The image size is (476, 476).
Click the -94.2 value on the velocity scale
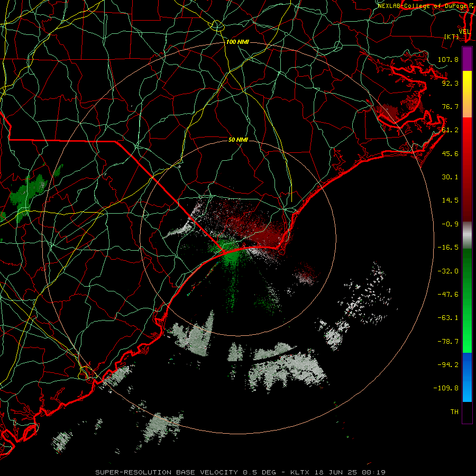click(448, 365)
